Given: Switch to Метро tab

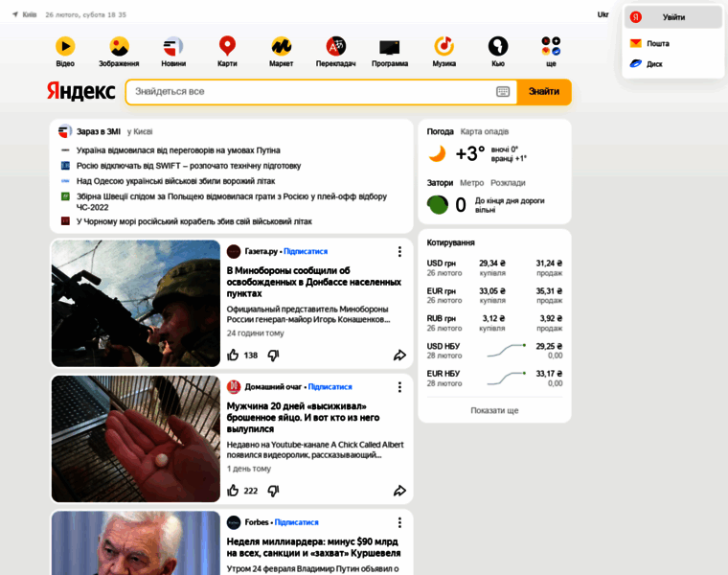Looking at the screenshot, I should pyautogui.click(x=471, y=182).
